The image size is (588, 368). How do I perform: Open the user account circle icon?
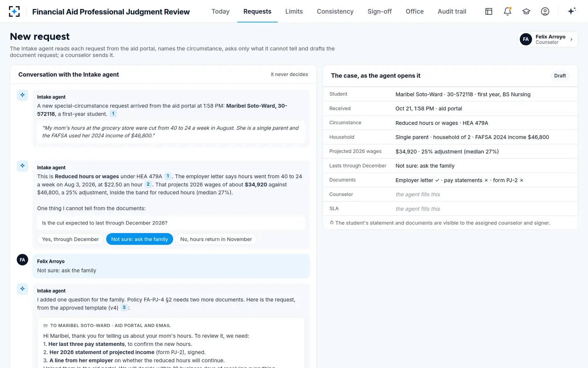pos(545,11)
